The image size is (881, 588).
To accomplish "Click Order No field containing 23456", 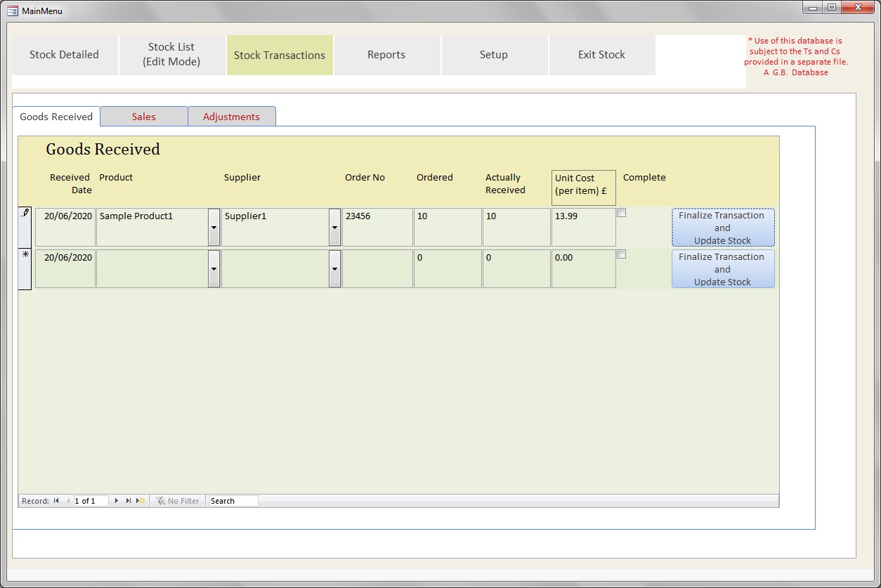I will coord(377,227).
